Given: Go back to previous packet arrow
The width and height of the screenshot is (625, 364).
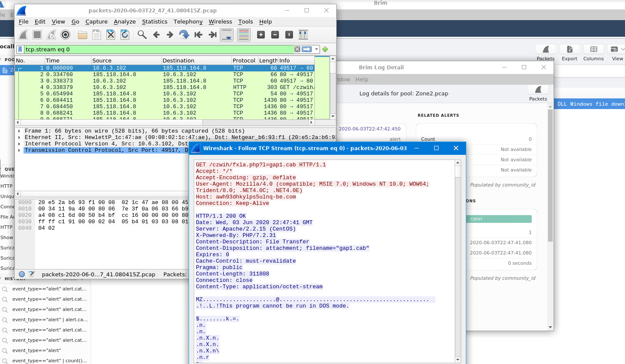Looking at the screenshot, I should click(x=156, y=35).
